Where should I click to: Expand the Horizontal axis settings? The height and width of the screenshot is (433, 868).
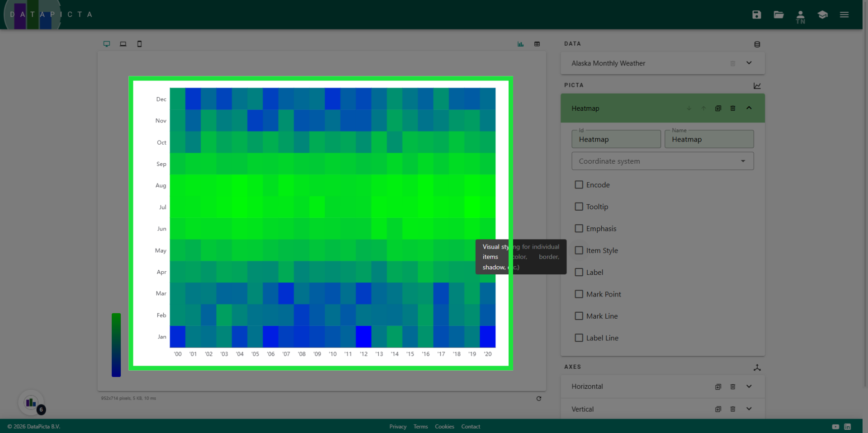pos(749,386)
